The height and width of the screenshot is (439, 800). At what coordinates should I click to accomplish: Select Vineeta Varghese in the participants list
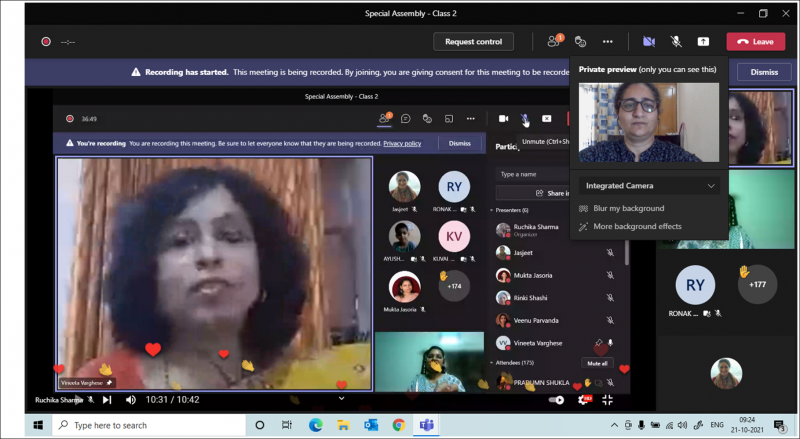[538, 343]
